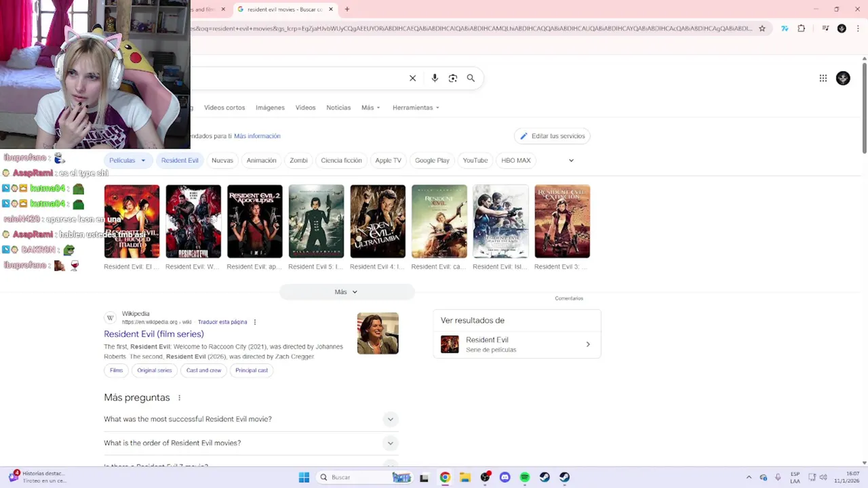The width and height of the screenshot is (868, 488).
Task: Start voice search with the microphone icon
Action: click(435, 78)
